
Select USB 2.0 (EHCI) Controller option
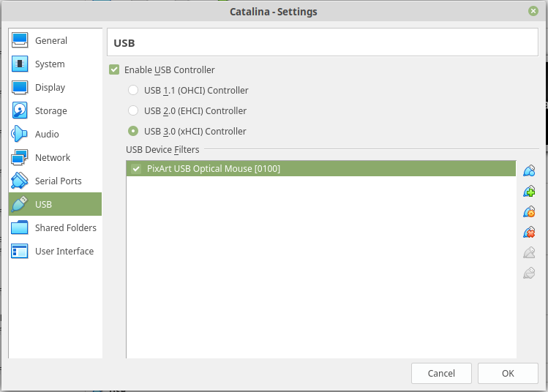pos(133,111)
